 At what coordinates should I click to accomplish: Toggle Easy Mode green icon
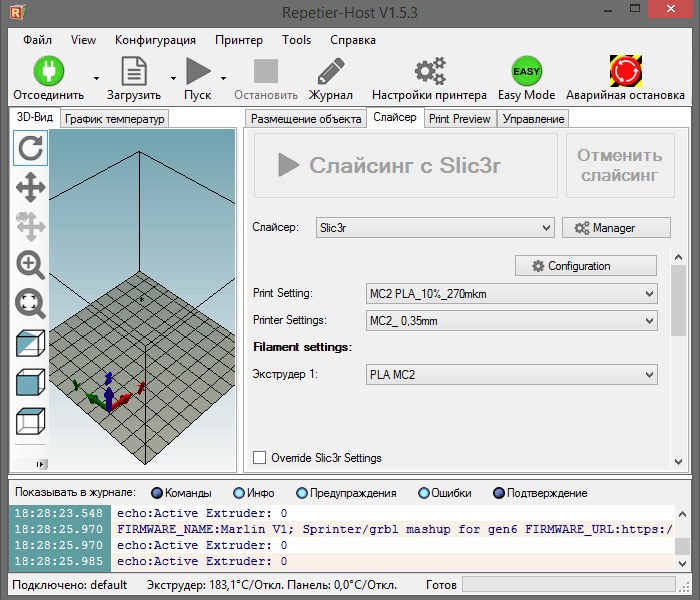[x=527, y=71]
